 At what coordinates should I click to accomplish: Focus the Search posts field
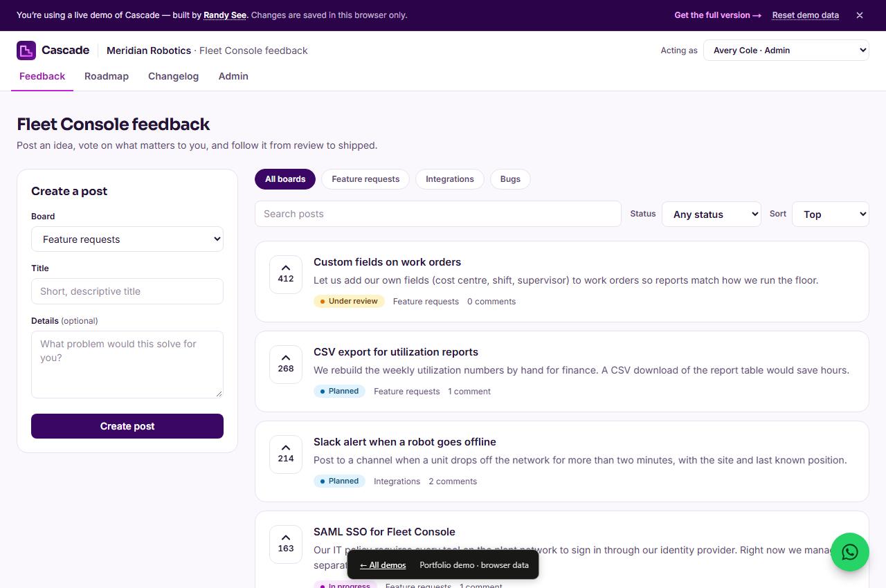438,214
